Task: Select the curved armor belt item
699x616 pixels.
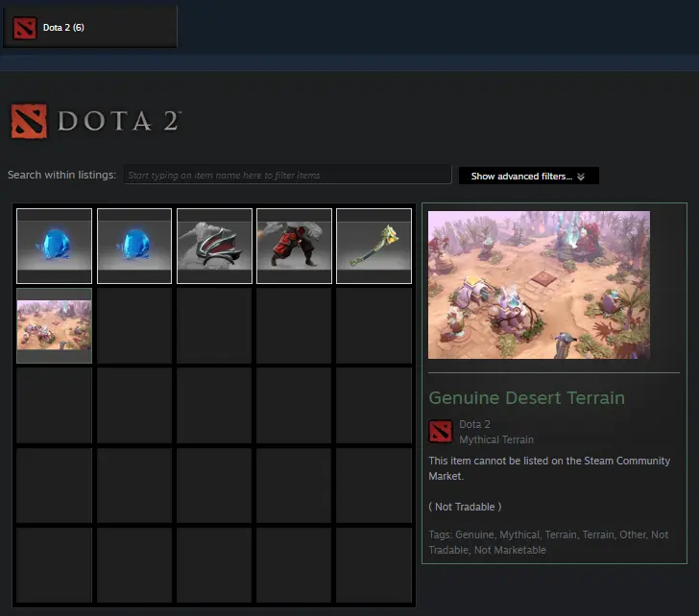Action: [x=214, y=246]
